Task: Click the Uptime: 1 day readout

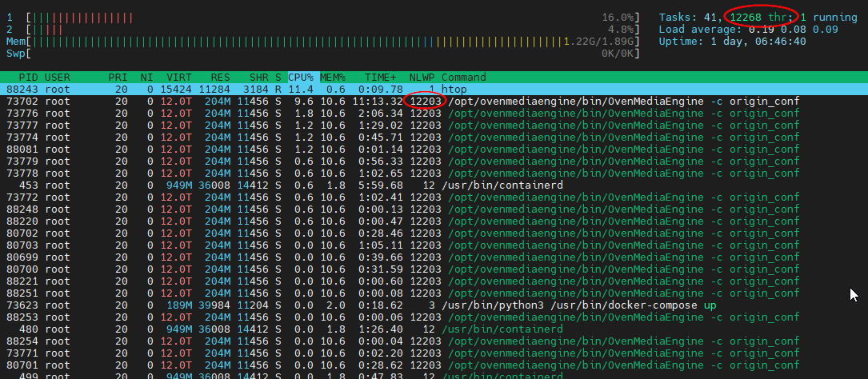Action: (732, 42)
